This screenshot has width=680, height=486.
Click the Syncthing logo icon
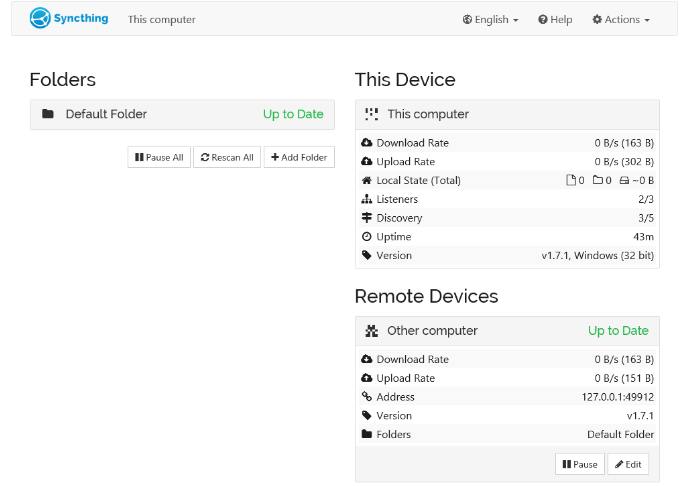pyautogui.click(x=40, y=19)
